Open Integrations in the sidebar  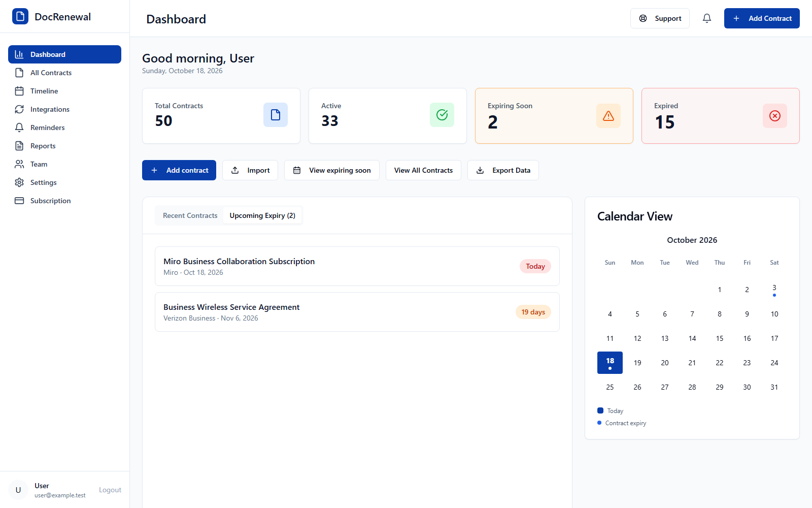point(64,109)
